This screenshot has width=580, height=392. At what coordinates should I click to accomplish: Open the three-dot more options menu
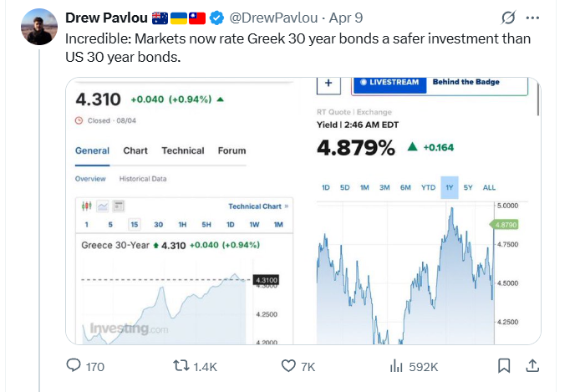click(x=535, y=18)
